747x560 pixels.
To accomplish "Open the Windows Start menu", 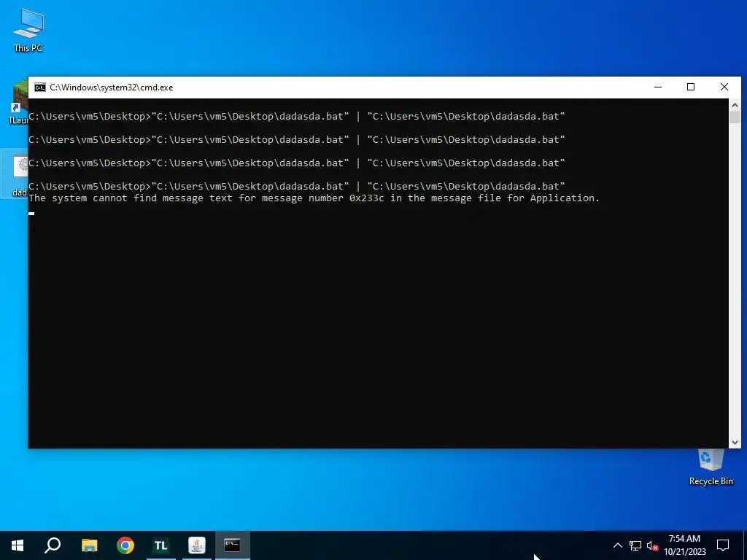I will 18,545.
